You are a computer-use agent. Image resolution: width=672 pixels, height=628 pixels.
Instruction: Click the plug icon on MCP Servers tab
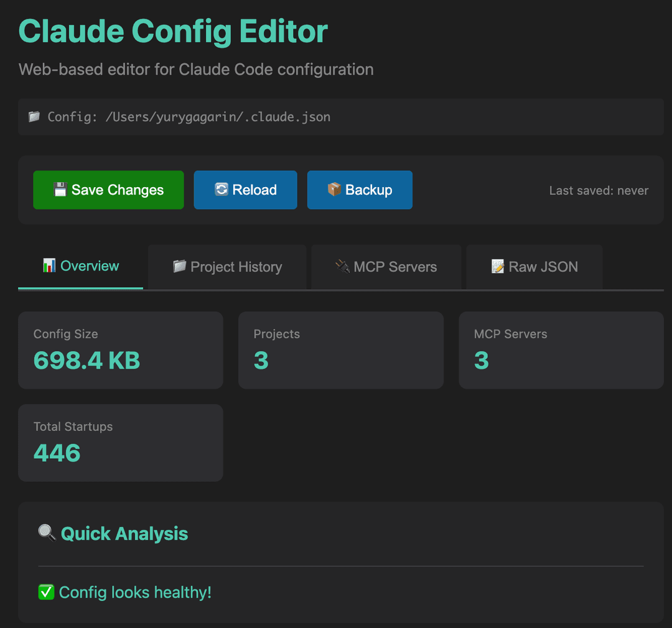[342, 266]
